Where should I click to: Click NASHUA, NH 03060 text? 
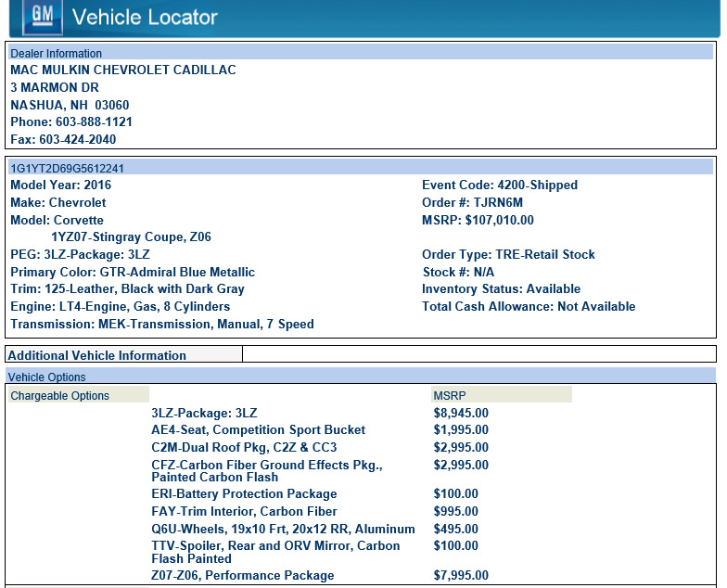tap(70, 106)
